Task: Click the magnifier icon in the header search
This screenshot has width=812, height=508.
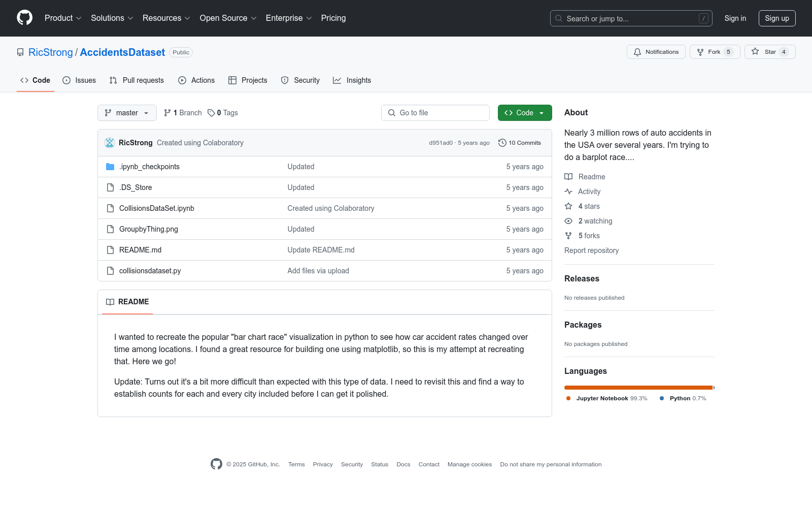Action: pos(559,18)
